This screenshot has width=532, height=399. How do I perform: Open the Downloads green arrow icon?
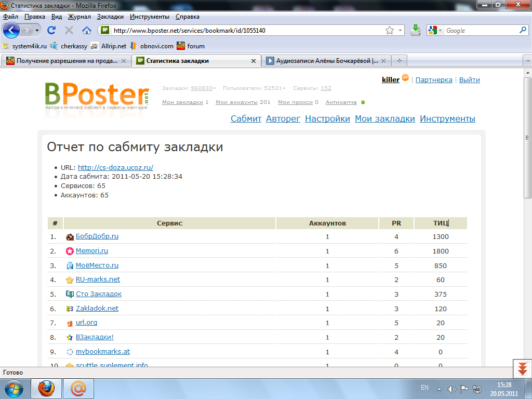coord(415,30)
